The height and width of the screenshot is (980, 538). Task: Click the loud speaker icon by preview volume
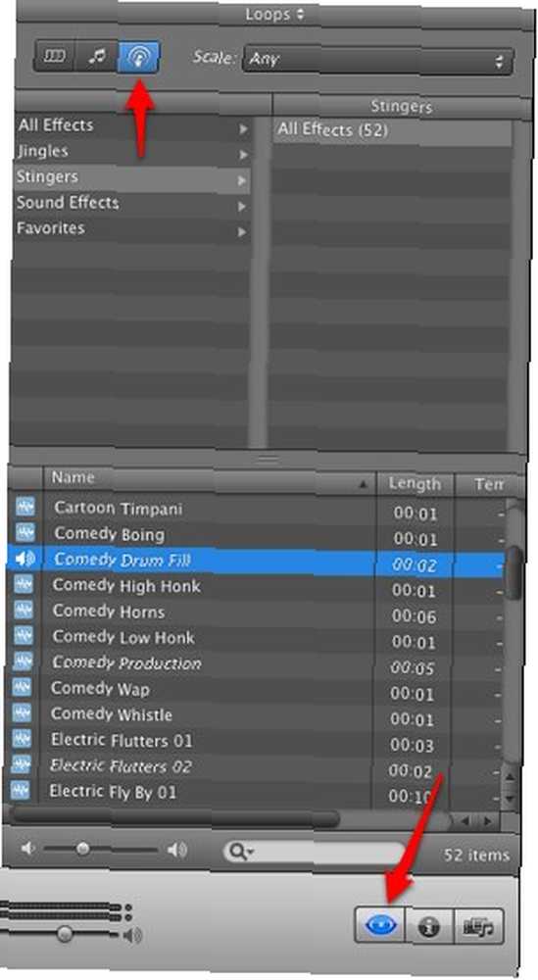tap(176, 849)
